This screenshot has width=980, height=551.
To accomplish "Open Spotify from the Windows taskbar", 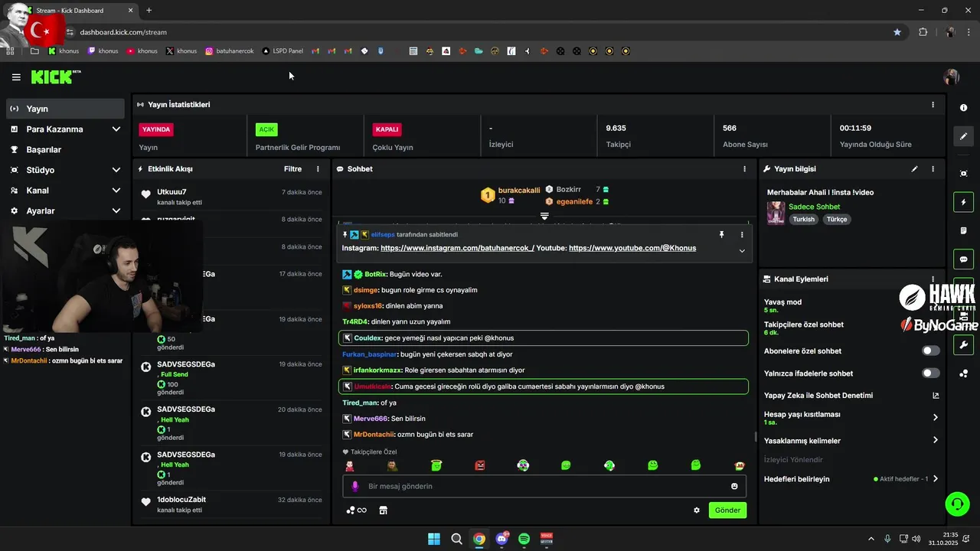I will (524, 539).
